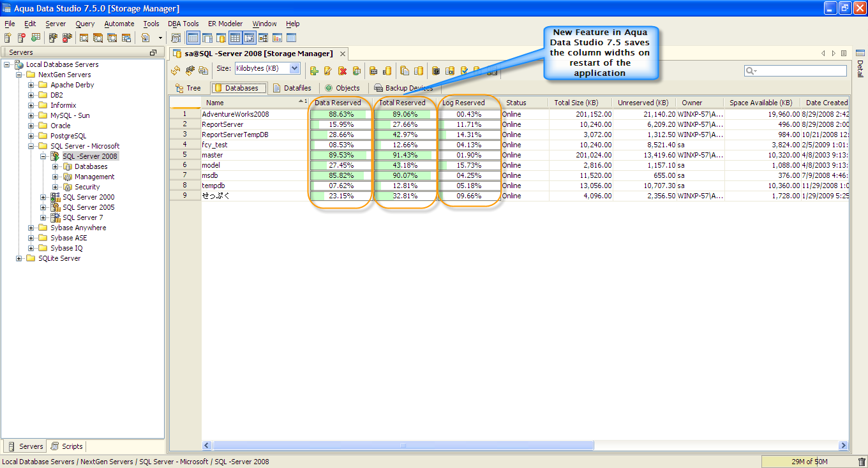Click the search filter field

(795, 71)
